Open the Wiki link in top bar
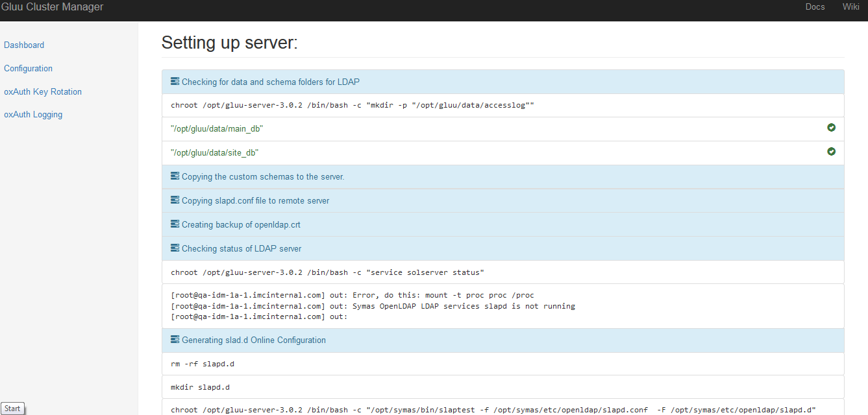This screenshot has width=868, height=415. [x=851, y=6]
